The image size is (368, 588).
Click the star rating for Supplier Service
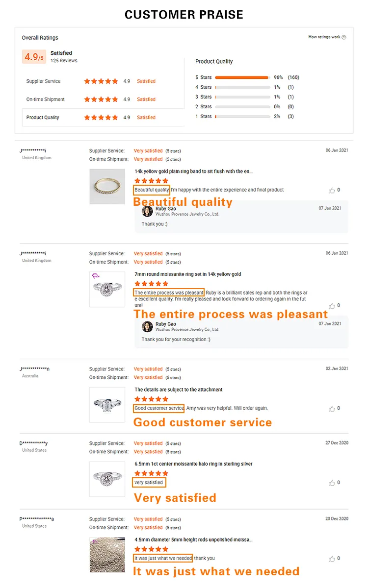(101, 81)
